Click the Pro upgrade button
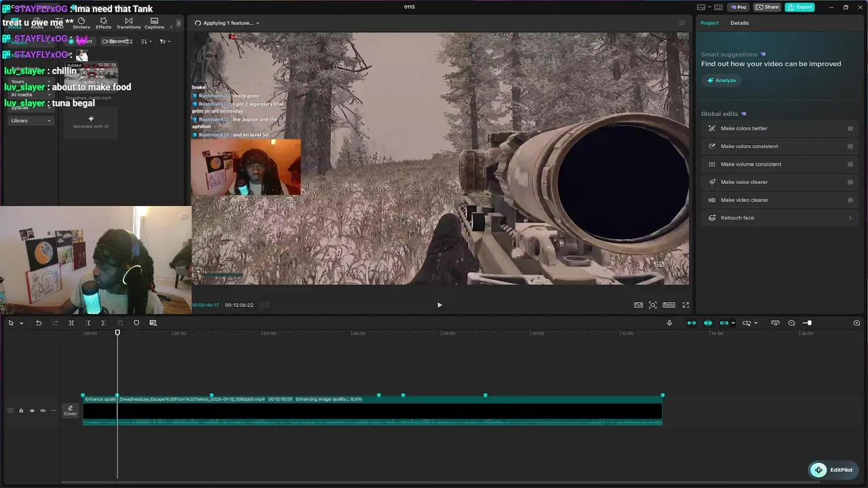Screen dimensions: 868x488 point(738,7)
